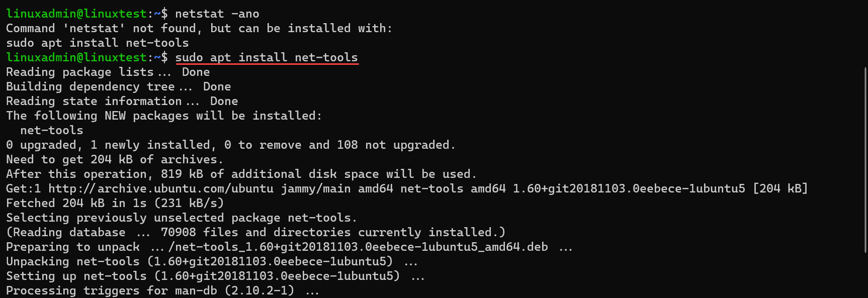Click the "Fetched 204 kB in 1s" line

[115, 204]
